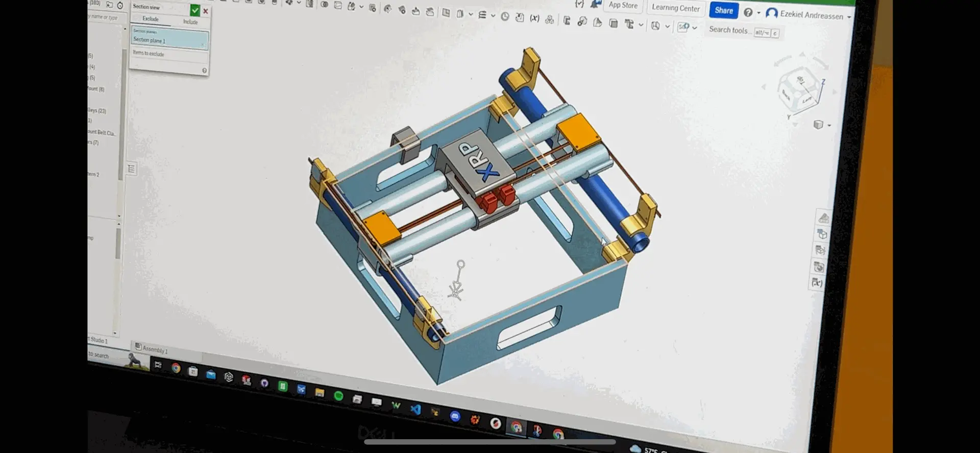This screenshot has width=980, height=453.
Task: Click the filter by name or type field
Action: 107,17
